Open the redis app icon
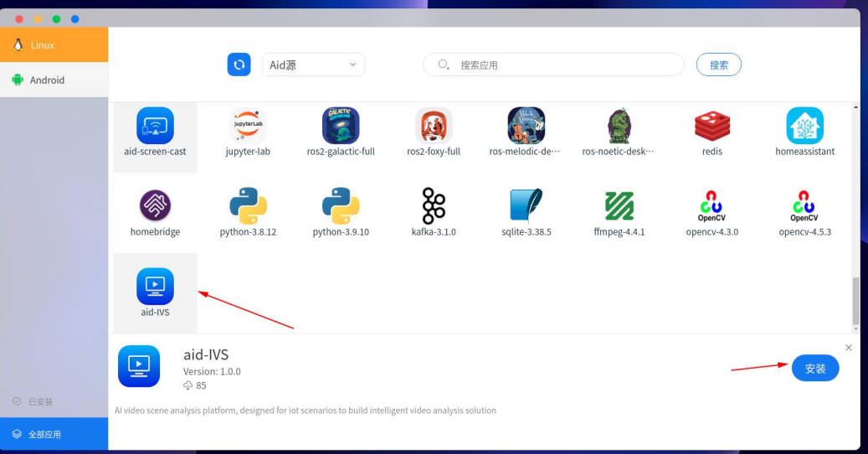 (x=711, y=126)
